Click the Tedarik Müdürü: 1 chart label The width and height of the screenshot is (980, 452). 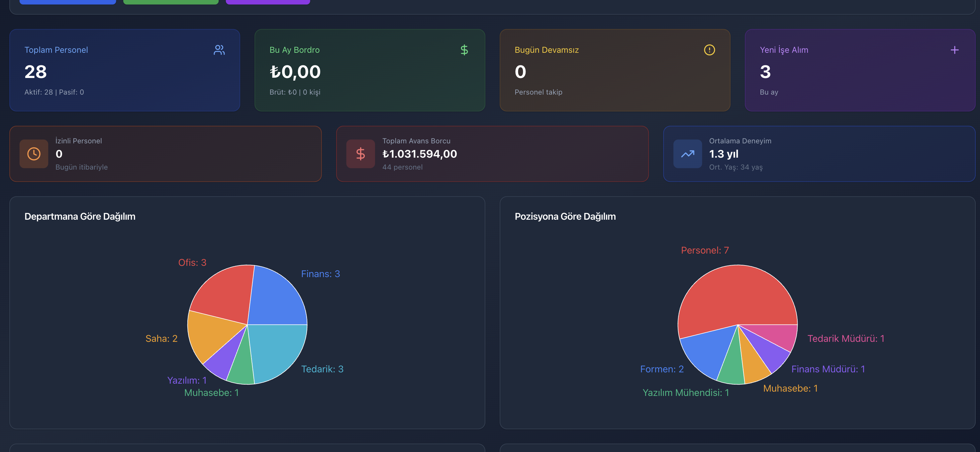tap(845, 339)
